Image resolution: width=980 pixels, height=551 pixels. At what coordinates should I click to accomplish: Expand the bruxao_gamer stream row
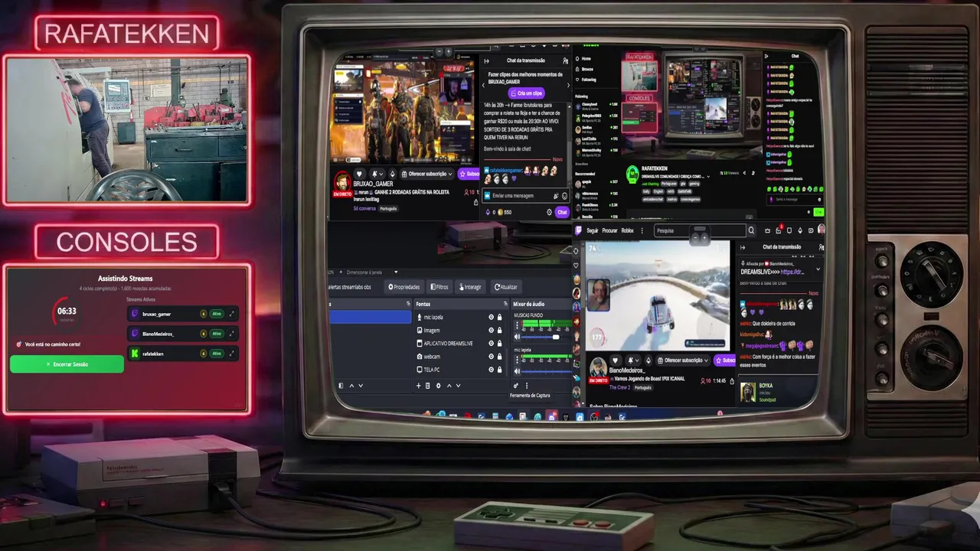click(x=232, y=314)
